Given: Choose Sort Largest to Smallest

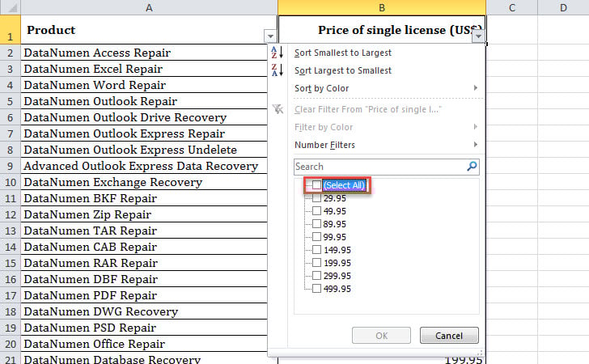Looking at the screenshot, I should coord(342,70).
